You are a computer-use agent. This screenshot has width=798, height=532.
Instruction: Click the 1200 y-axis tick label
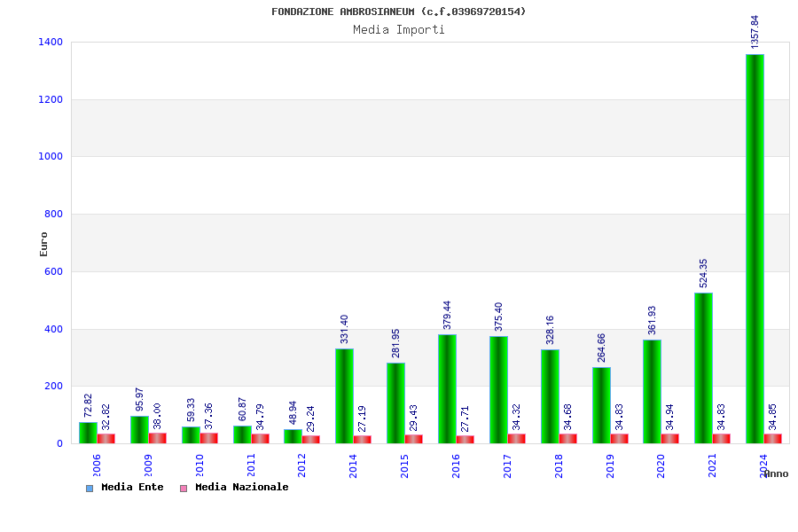pos(51,100)
